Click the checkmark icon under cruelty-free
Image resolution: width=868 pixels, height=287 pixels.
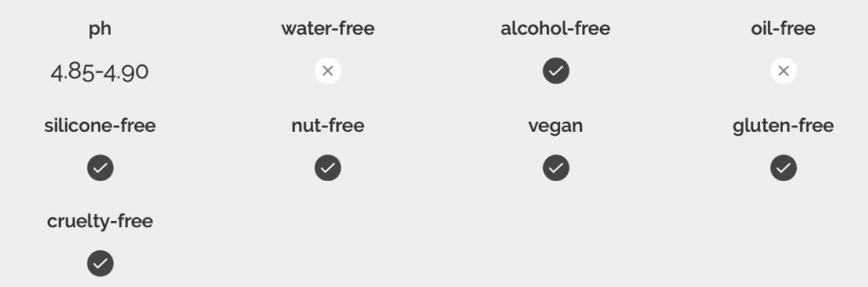click(x=100, y=263)
